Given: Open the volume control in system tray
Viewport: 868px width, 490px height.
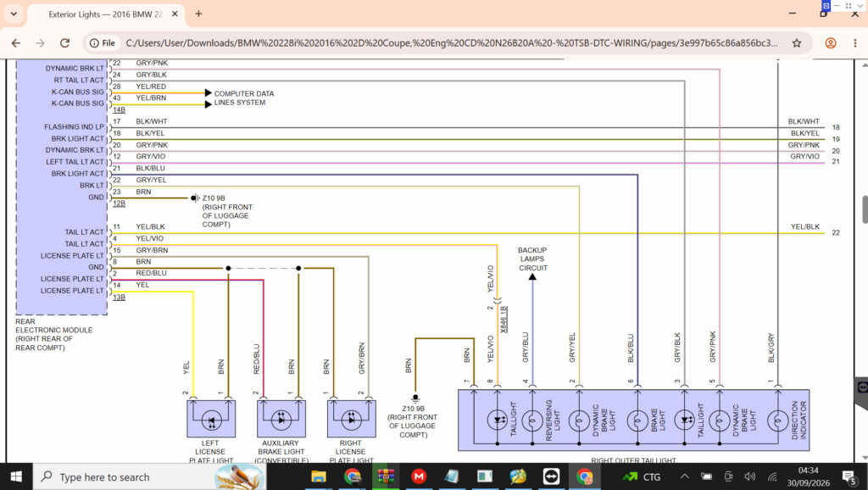Looking at the screenshot, I should [x=750, y=476].
